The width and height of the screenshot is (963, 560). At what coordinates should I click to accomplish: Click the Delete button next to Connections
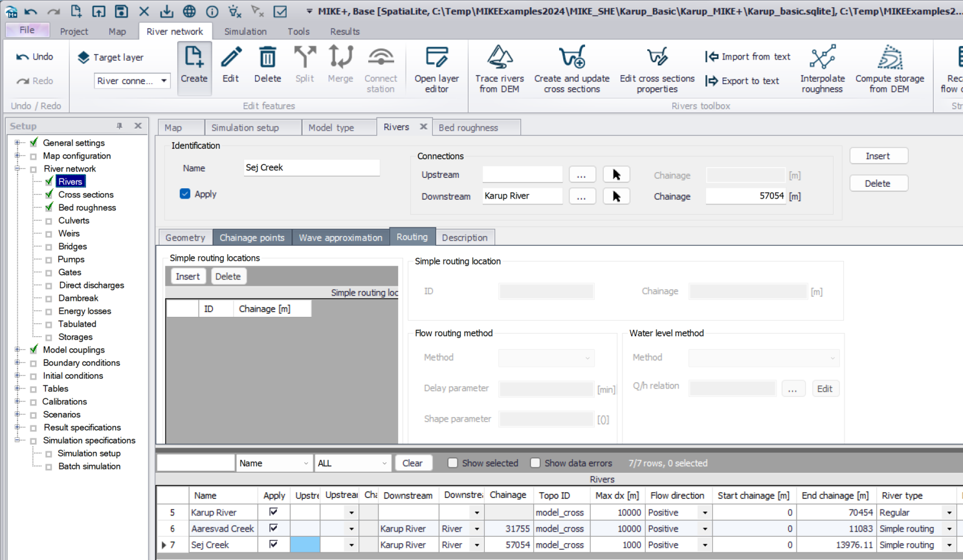pyautogui.click(x=878, y=184)
